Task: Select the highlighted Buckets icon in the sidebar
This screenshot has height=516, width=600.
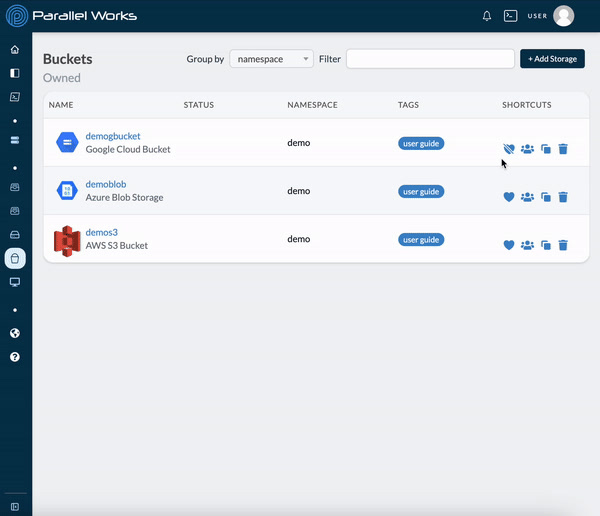Action: [15, 258]
